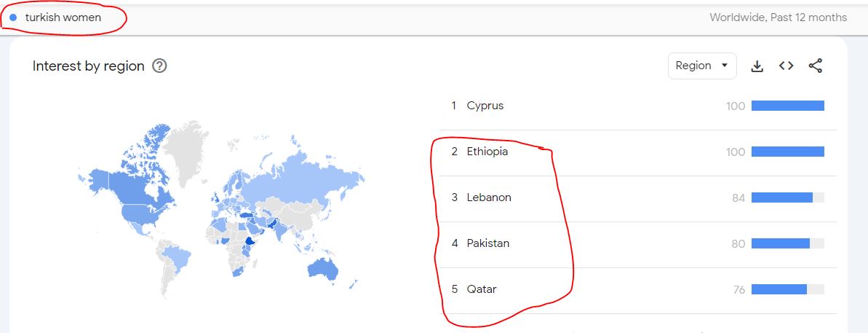Select the turkish women search term
Image resolution: width=868 pixels, height=333 pixels.
click(x=63, y=17)
